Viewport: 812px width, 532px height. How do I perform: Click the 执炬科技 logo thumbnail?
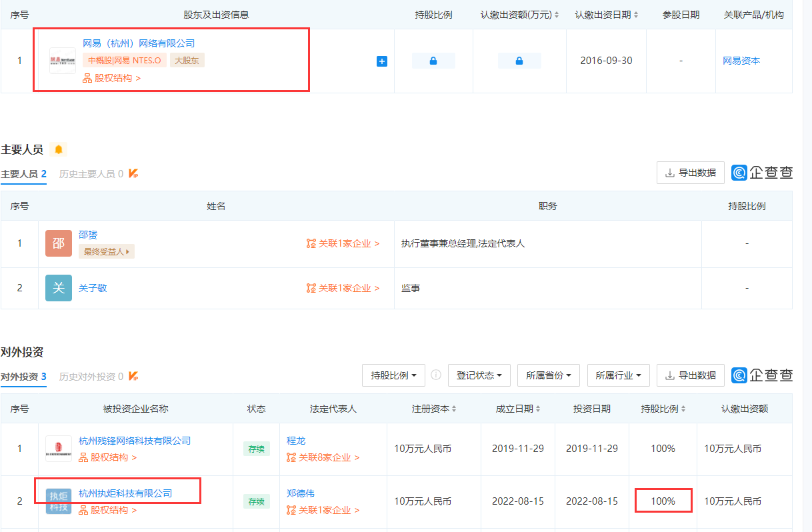click(59, 501)
